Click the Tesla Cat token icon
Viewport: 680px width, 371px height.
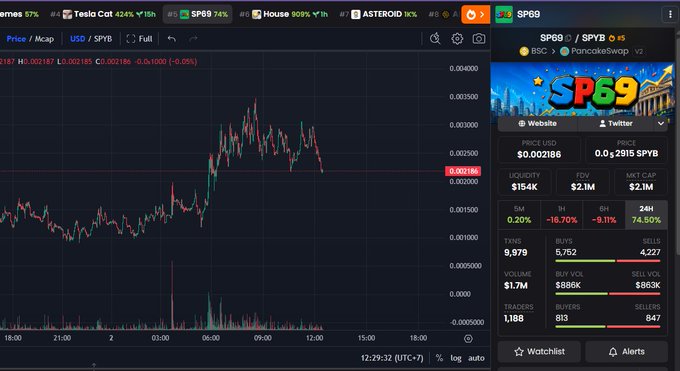67,14
